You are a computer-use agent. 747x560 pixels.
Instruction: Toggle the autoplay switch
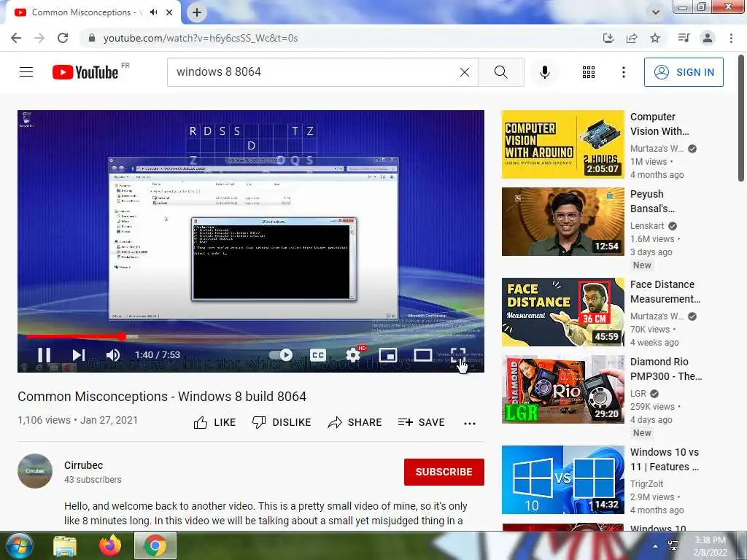(281, 355)
